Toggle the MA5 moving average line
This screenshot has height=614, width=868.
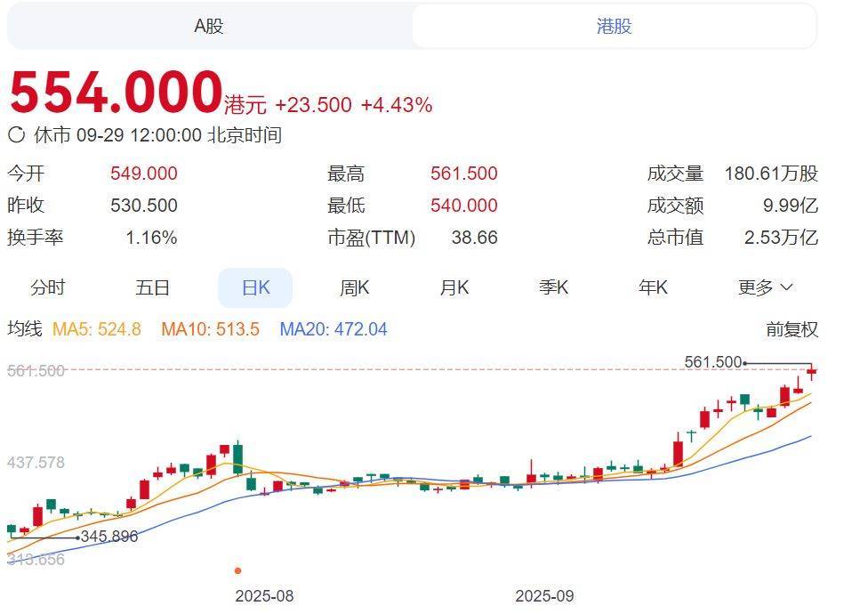tap(97, 330)
